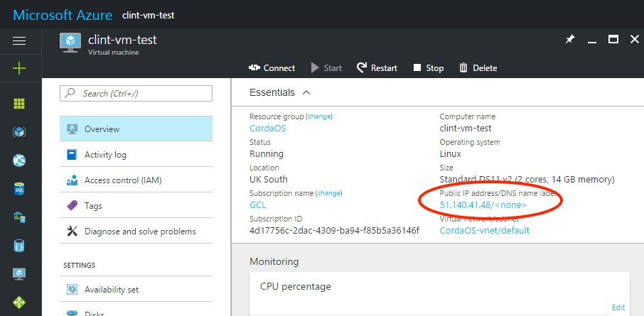Click Connect in the VM toolbar
The image size is (644, 316).
click(272, 68)
